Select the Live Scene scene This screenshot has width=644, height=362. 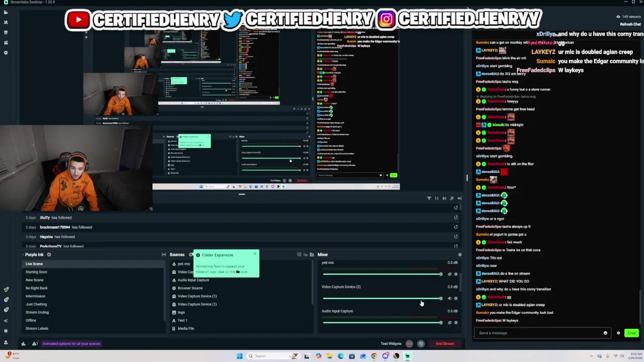click(94, 264)
